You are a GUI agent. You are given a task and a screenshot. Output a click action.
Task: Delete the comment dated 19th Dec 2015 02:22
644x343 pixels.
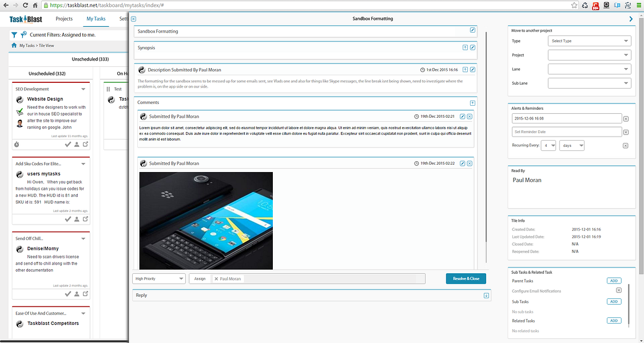click(470, 163)
